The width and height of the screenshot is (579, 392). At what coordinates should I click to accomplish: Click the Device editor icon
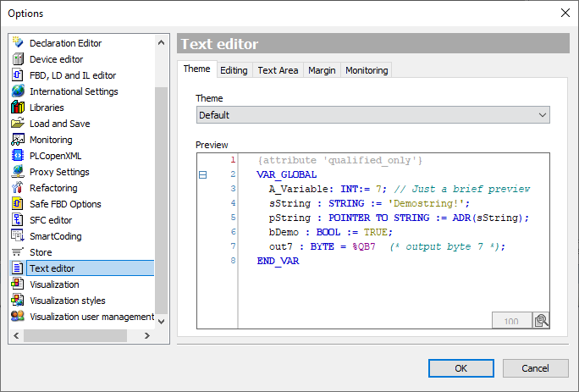click(x=18, y=59)
